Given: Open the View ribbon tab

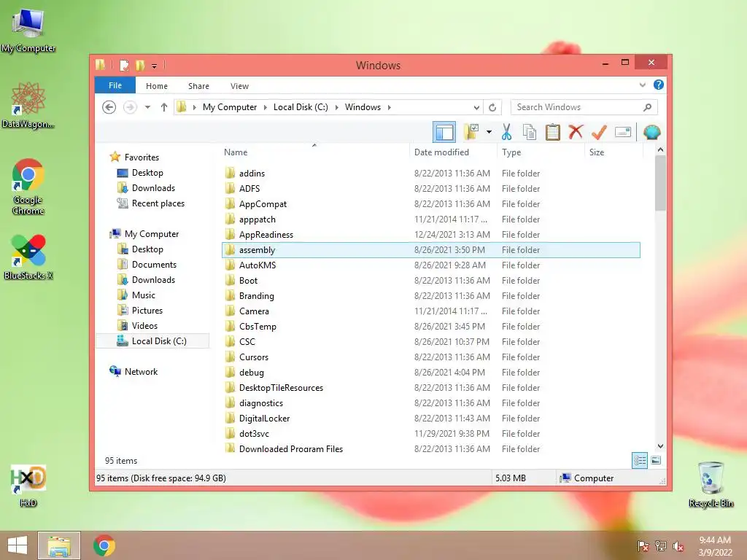Looking at the screenshot, I should click(x=239, y=86).
